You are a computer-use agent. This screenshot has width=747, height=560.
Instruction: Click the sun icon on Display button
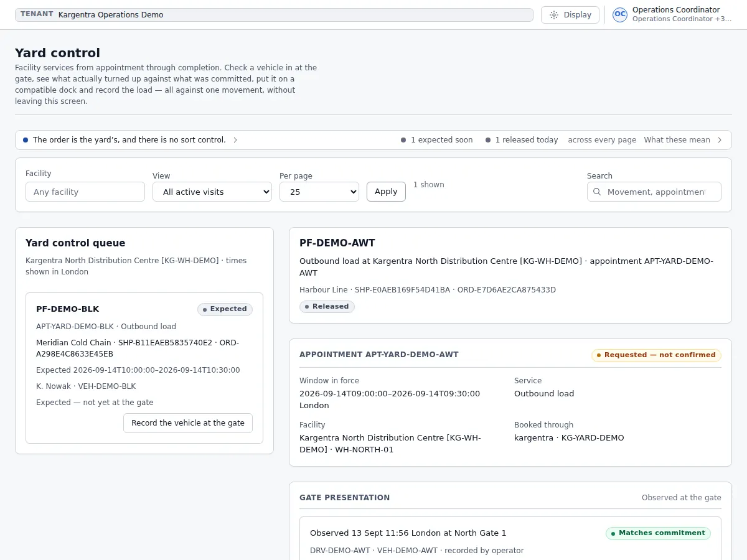click(x=554, y=15)
